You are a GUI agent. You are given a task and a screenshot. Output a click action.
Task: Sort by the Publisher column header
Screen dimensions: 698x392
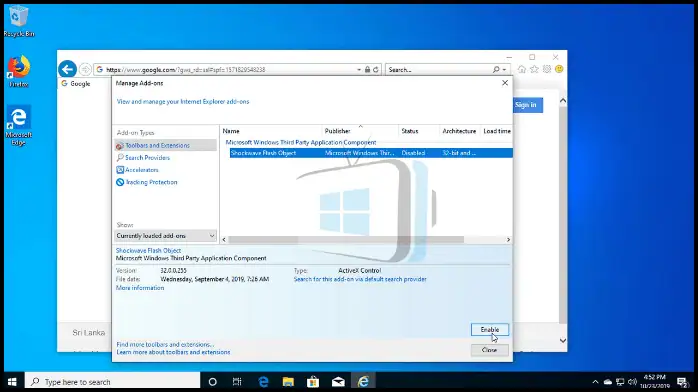pos(360,131)
